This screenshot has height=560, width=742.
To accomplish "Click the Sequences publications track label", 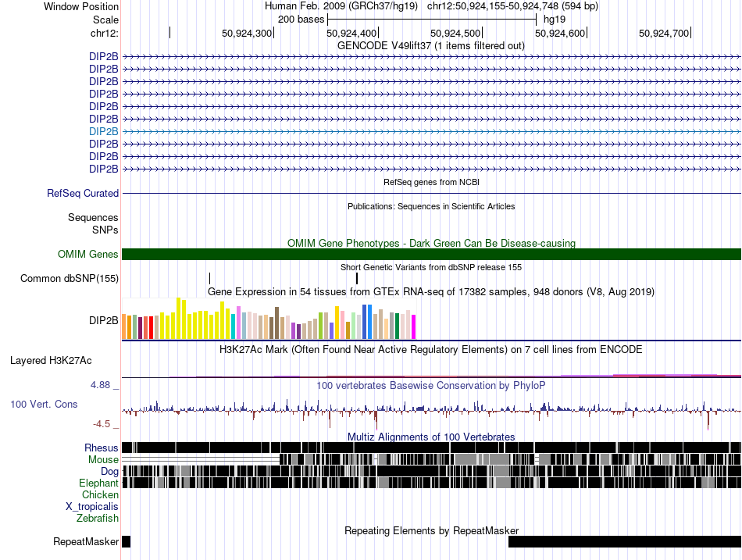I will [93, 217].
